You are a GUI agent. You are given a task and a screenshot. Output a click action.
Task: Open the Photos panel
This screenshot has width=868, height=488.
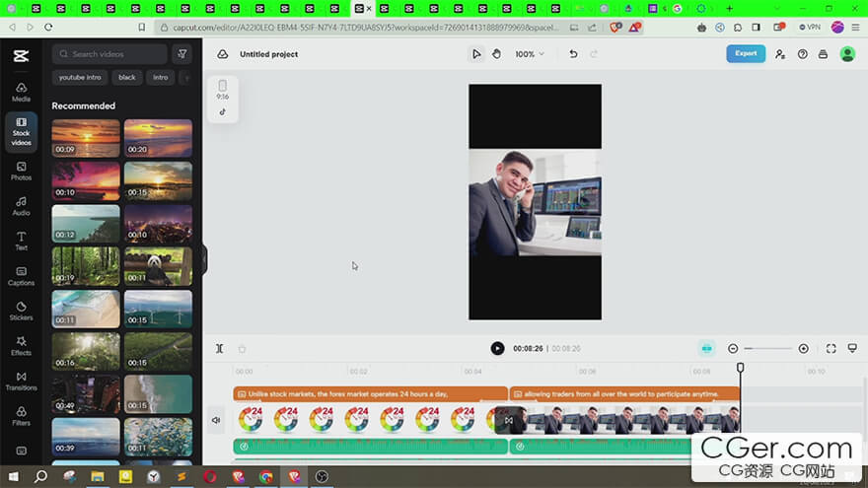tap(21, 172)
